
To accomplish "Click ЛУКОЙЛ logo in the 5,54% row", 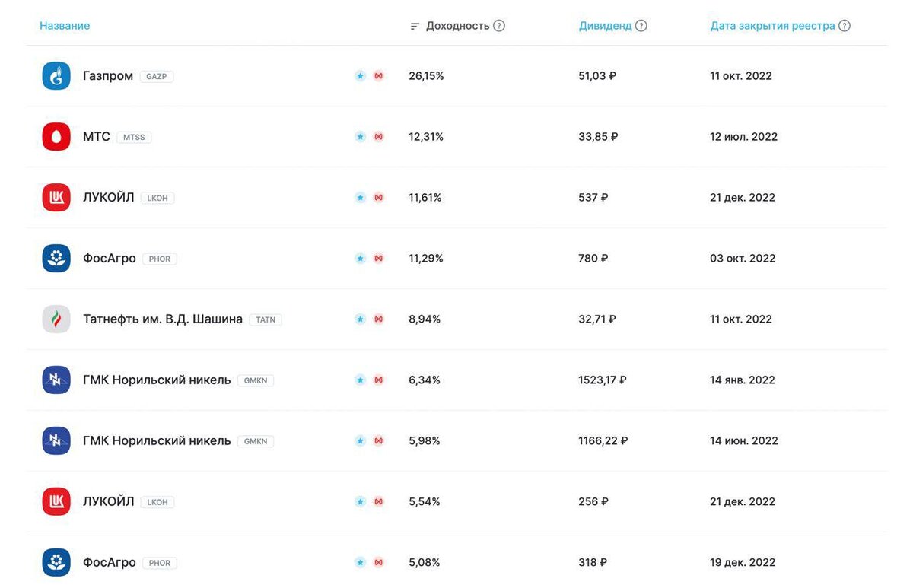I will click(x=56, y=502).
